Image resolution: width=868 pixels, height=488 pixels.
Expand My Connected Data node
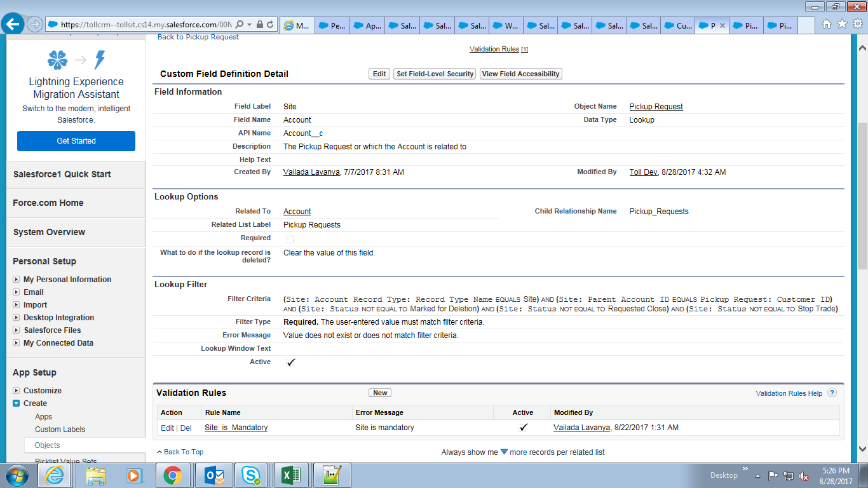pyautogui.click(x=17, y=342)
